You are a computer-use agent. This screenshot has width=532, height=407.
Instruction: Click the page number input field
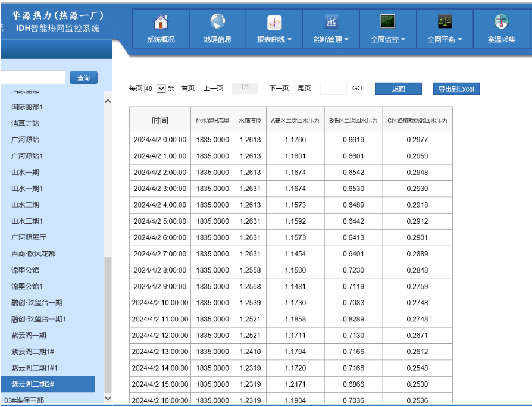pos(333,89)
